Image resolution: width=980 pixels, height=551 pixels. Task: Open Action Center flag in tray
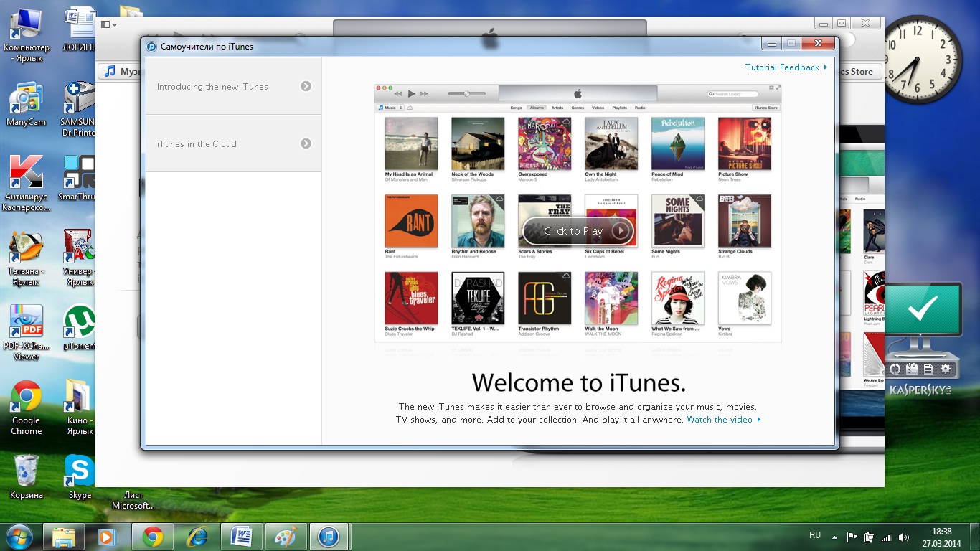point(852,537)
